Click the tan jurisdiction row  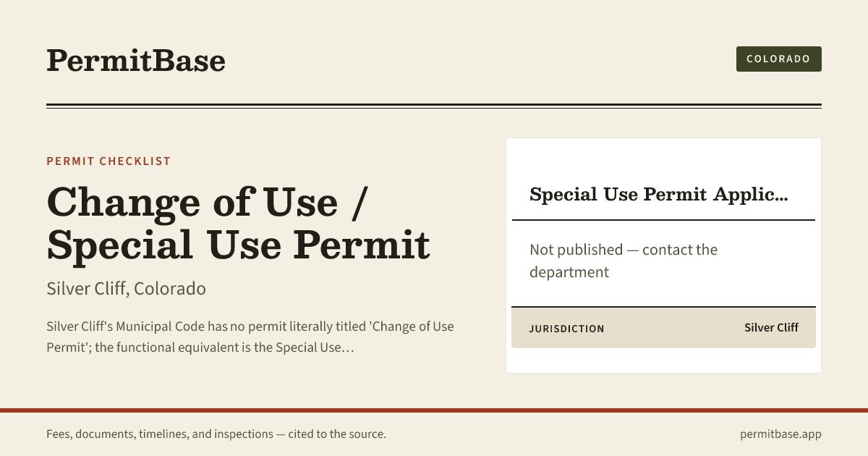[x=663, y=328]
